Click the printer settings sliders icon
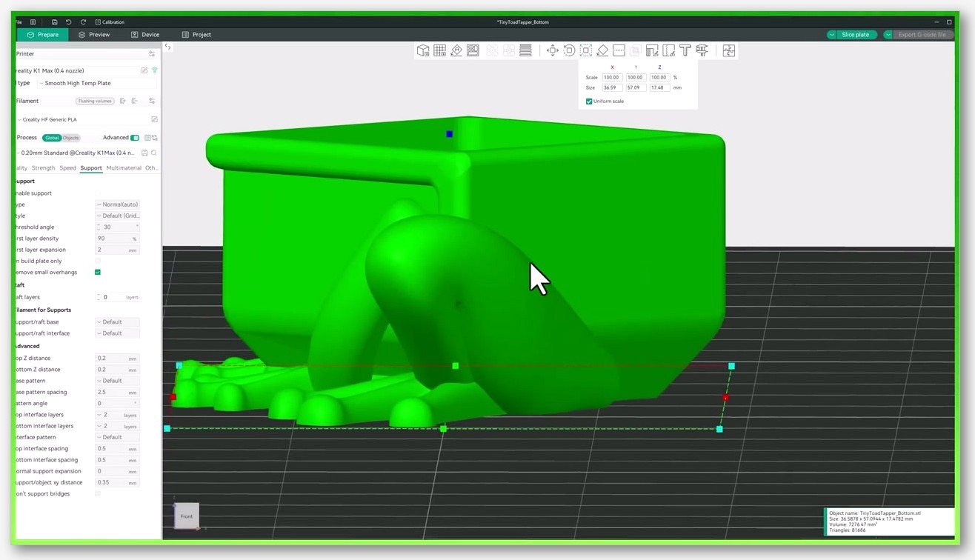975x560 pixels. coord(152,54)
